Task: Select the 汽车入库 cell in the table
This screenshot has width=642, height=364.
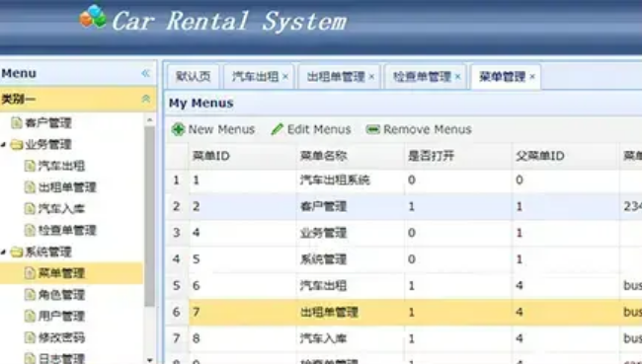Action: point(350,338)
